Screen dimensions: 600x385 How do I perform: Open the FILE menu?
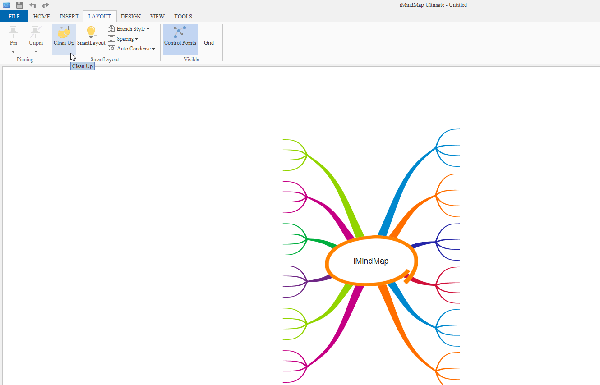14,16
